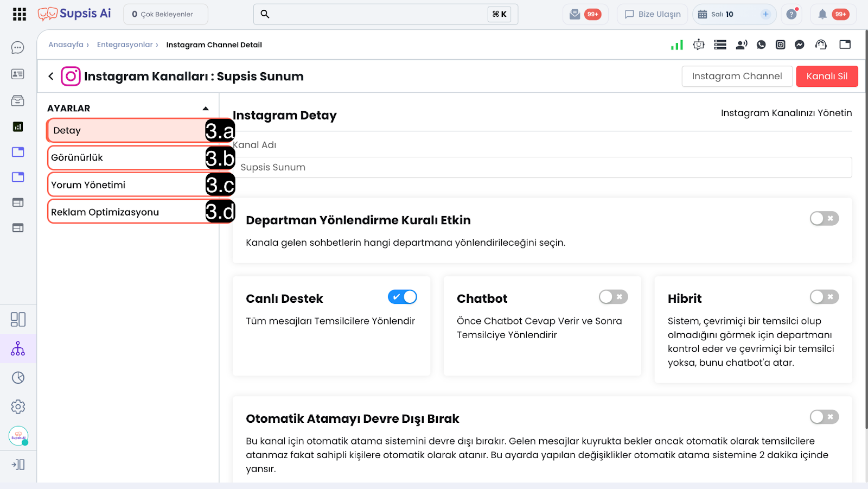Screen dimensions: 868x489
Task: Enable the Hibrit toggle
Action: click(x=824, y=297)
